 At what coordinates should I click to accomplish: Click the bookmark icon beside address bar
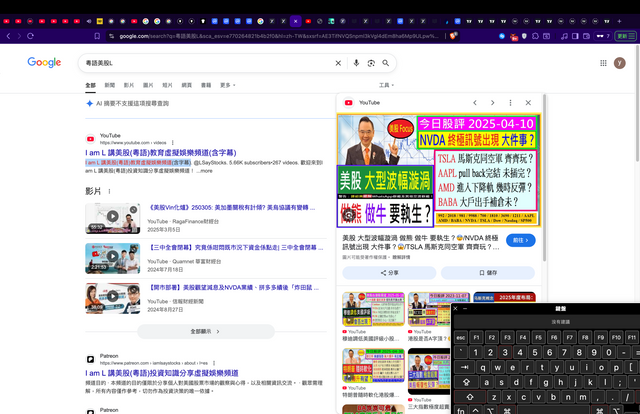(97, 36)
